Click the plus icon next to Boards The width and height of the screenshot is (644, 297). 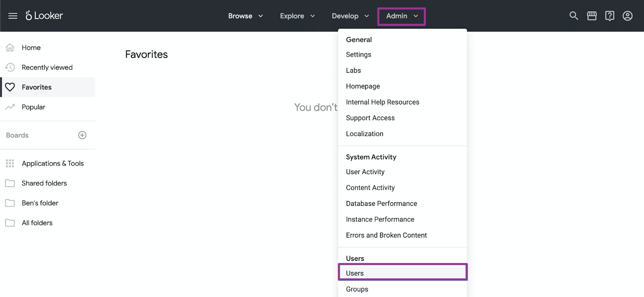[x=82, y=135]
